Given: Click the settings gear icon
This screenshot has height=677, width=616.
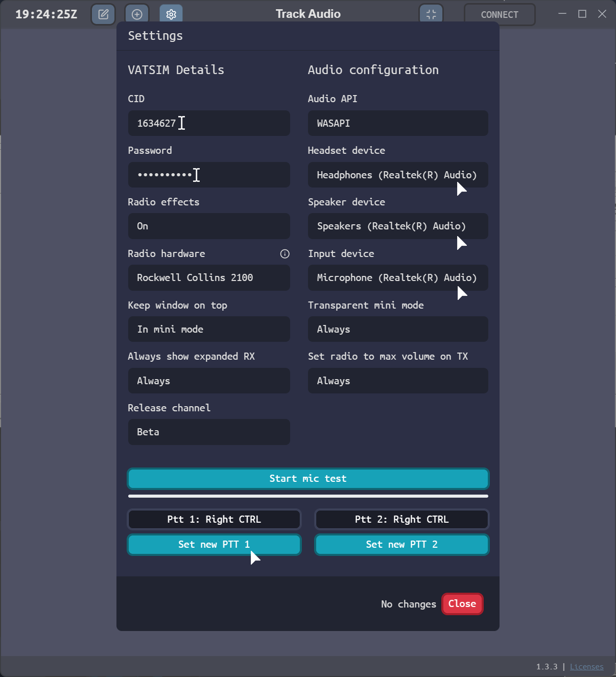Looking at the screenshot, I should click(171, 14).
